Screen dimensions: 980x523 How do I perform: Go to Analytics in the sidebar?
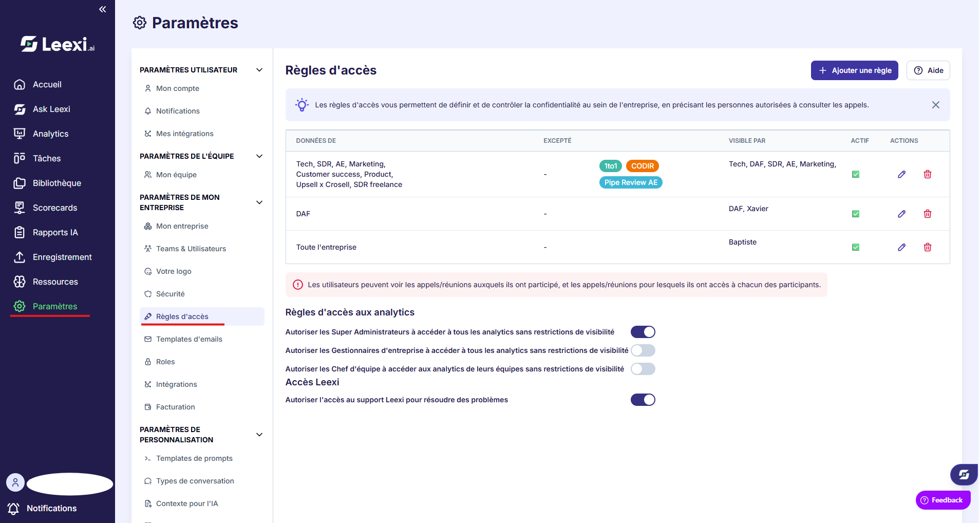(41, 134)
